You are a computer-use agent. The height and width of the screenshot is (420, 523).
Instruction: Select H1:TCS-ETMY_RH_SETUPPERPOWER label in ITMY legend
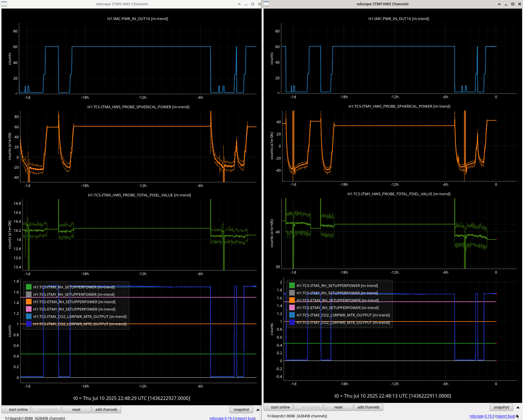tap(338, 308)
